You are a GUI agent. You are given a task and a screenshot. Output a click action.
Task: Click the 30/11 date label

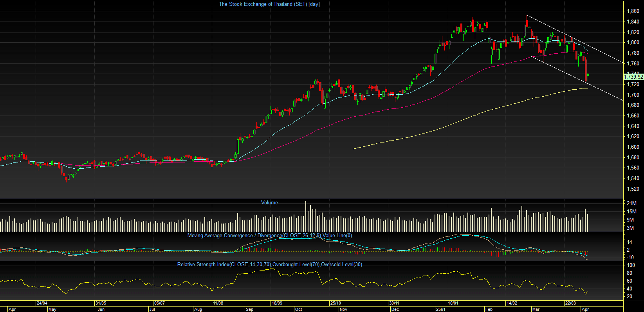(x=394, y=303)
